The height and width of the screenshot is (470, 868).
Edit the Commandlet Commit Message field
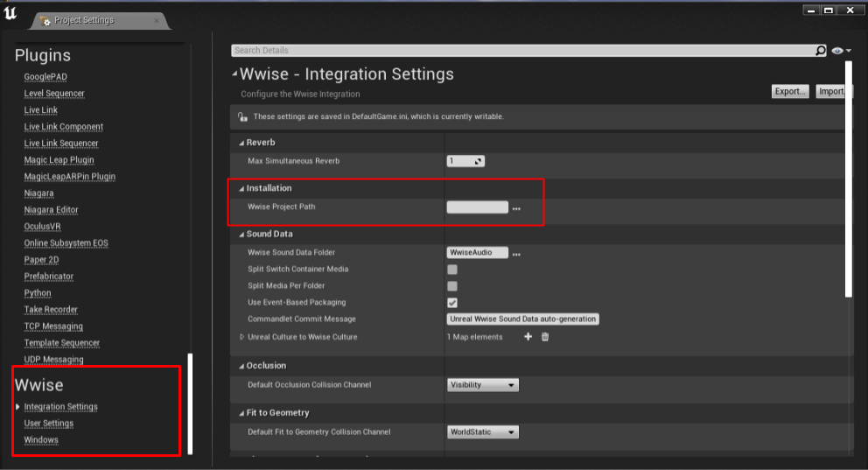coord(522,319)
